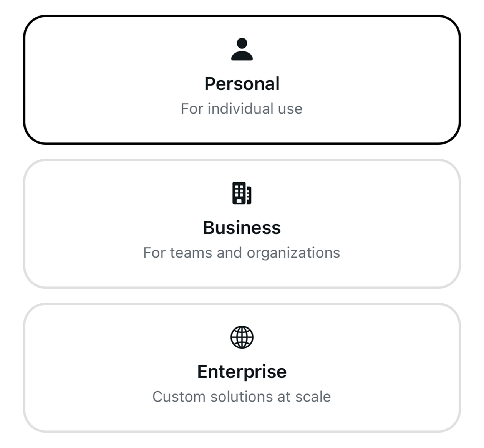This screenshot has height=448, width=484.
Task: Click the globe icon
Action: [242, 337]
